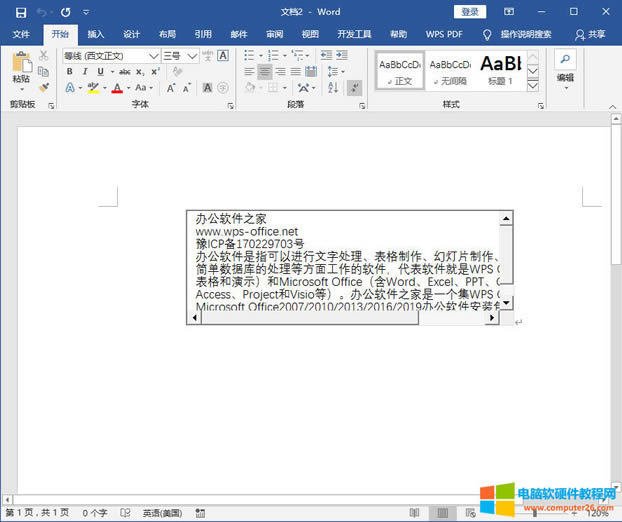Screen dimensions: 622x522
Task: Click the Paste icon
Action: click(20, 66)
